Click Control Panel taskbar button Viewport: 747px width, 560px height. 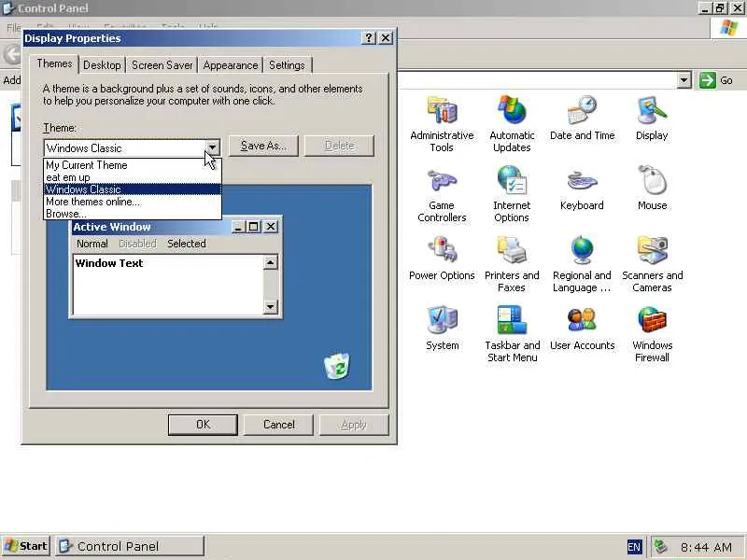tap(130, 546)
